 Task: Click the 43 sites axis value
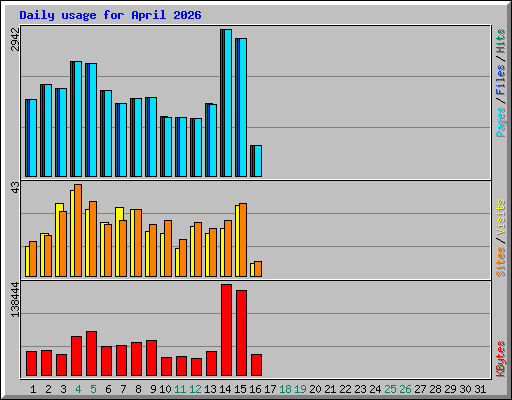pos(15,188)
